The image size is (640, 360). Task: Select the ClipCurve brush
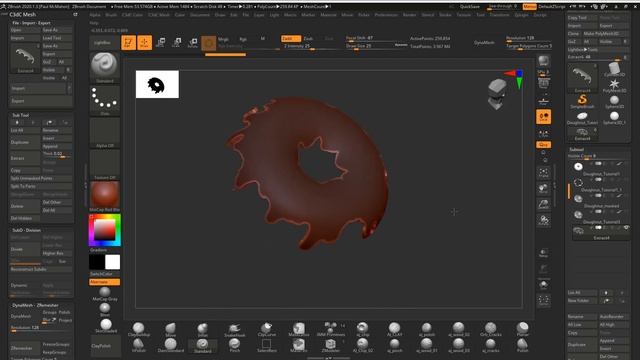tap(267, 329)
